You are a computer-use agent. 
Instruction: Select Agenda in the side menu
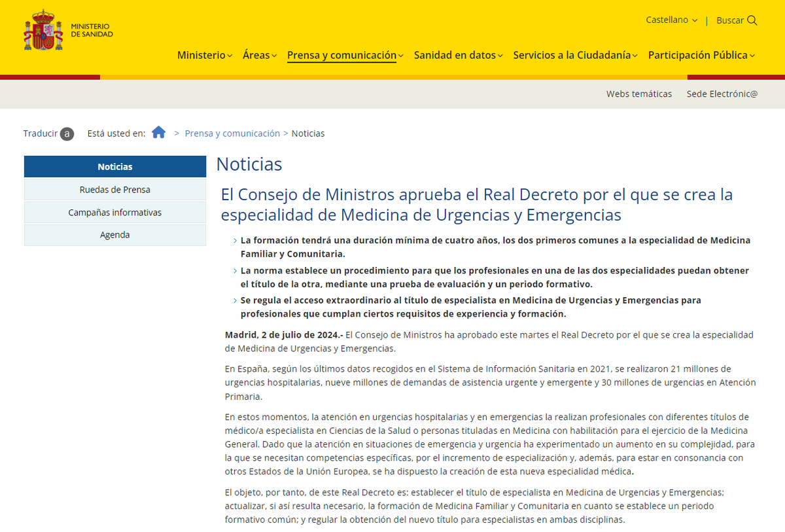(115, 235)
